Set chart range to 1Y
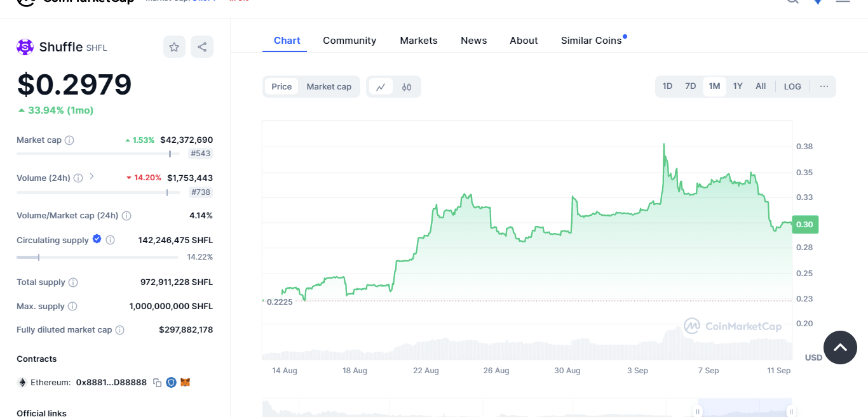 738,86
